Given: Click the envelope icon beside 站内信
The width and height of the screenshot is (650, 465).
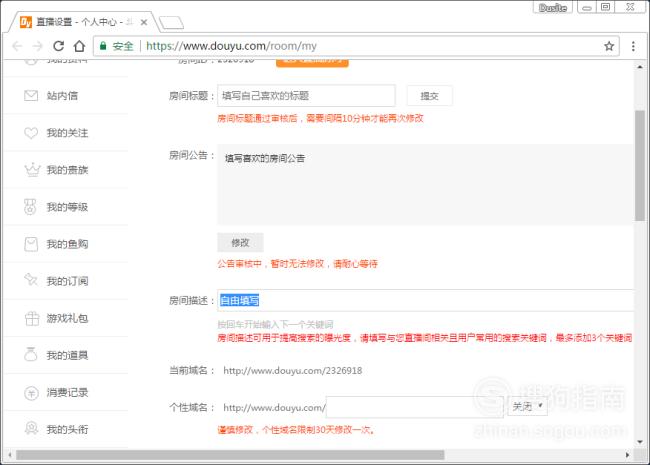Looking at the screenshot, I should (31, 96).
